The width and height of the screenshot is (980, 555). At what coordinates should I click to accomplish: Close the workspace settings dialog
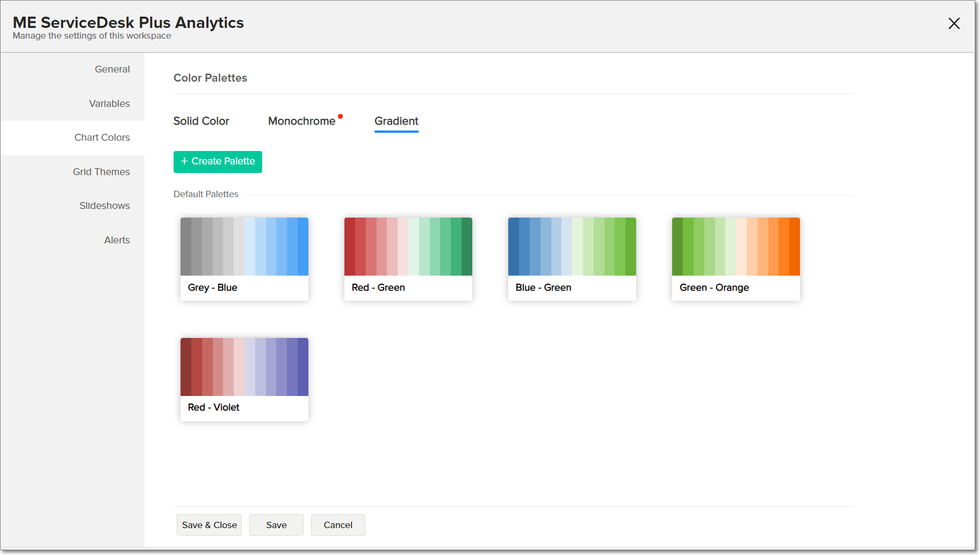(954, 24)
